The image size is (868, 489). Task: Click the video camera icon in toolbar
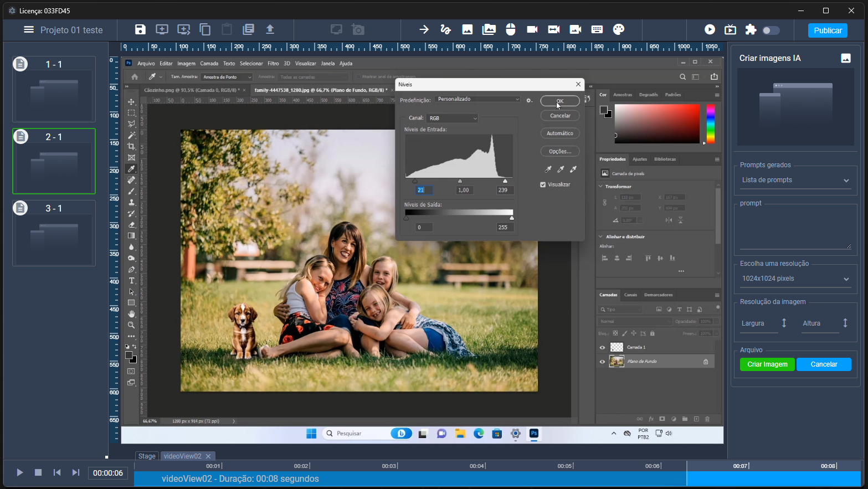pos(532,30)
